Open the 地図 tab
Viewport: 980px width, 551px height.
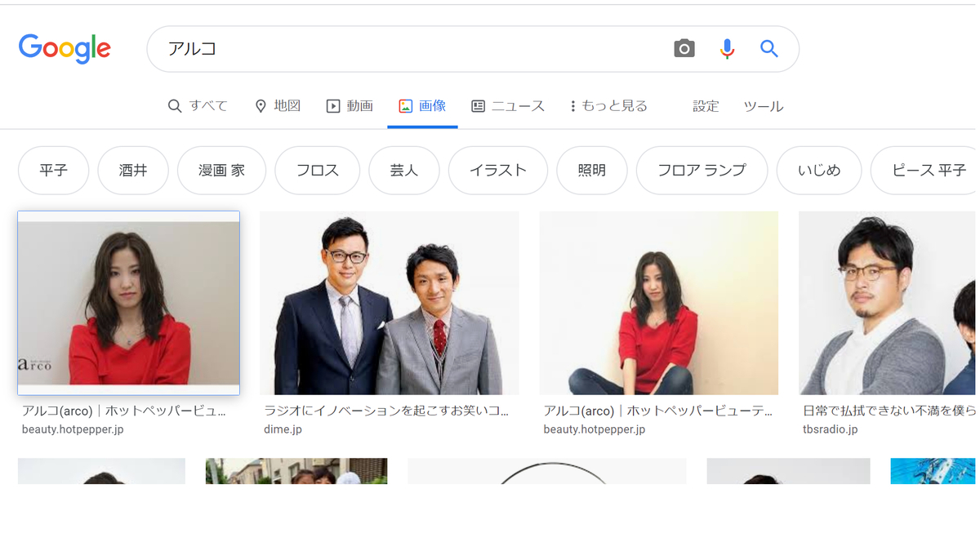coord(278,106)
